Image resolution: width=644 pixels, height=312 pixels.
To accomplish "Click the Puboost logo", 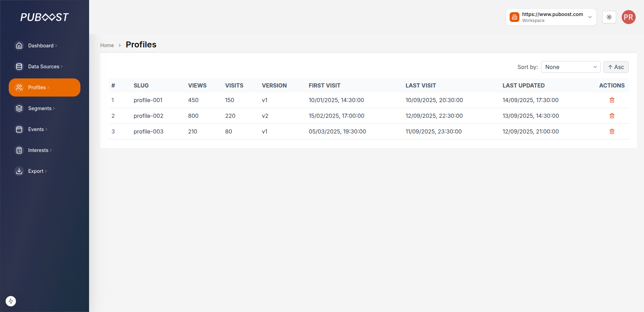I will [45, 17].
